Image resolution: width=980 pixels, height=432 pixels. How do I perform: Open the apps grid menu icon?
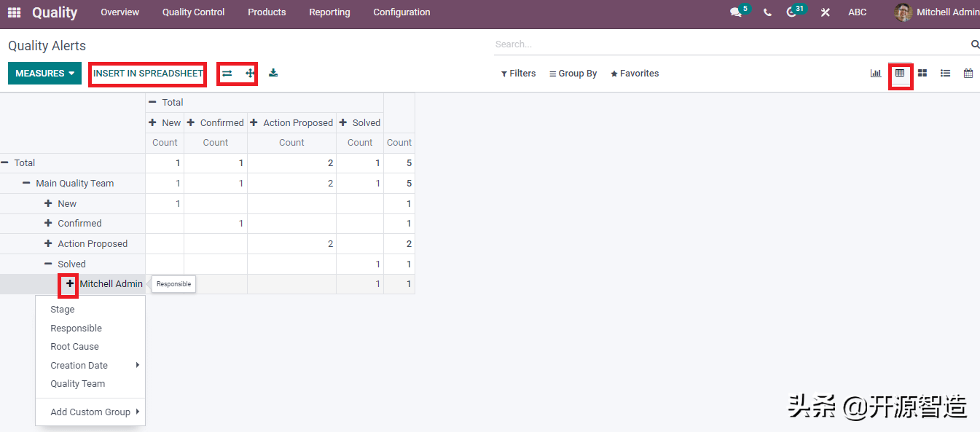pyautogui.click(x=14, y=12)
